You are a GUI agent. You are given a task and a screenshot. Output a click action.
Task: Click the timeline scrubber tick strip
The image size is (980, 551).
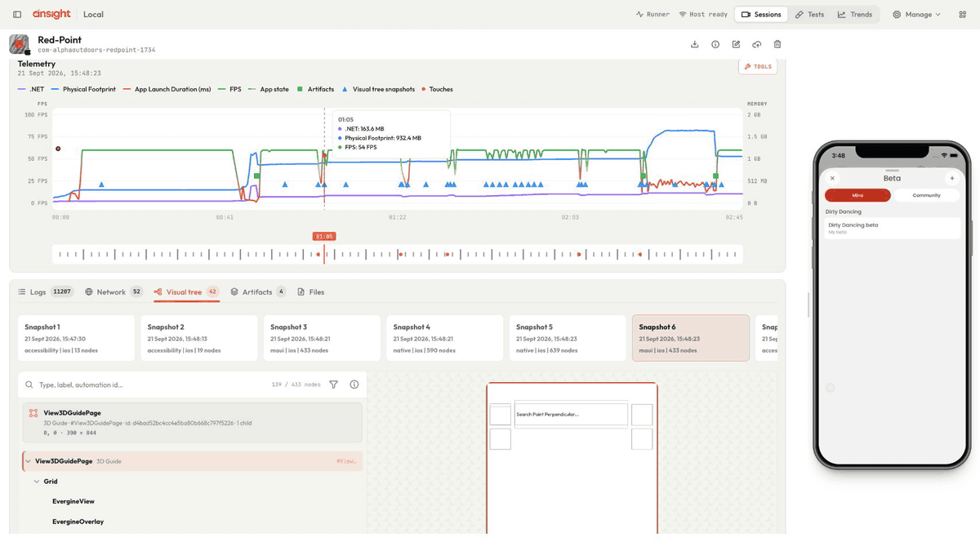(398, 255)
